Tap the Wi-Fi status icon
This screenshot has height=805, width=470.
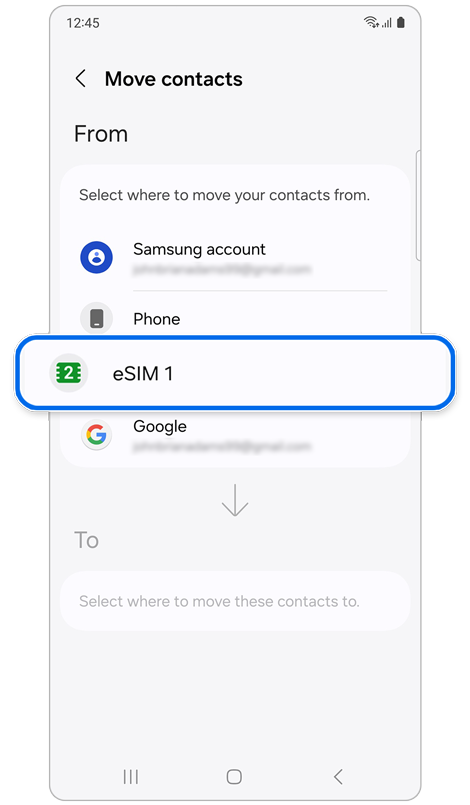371,22
